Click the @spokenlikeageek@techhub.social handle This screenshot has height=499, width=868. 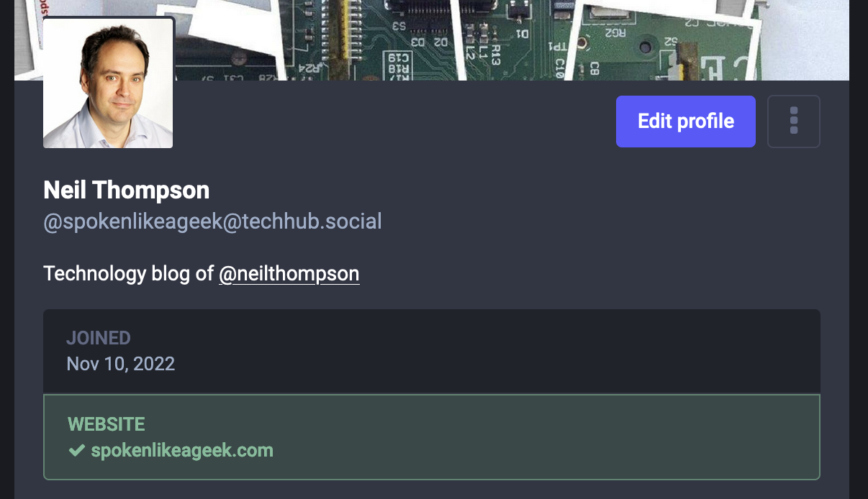(x=212, y=221)
